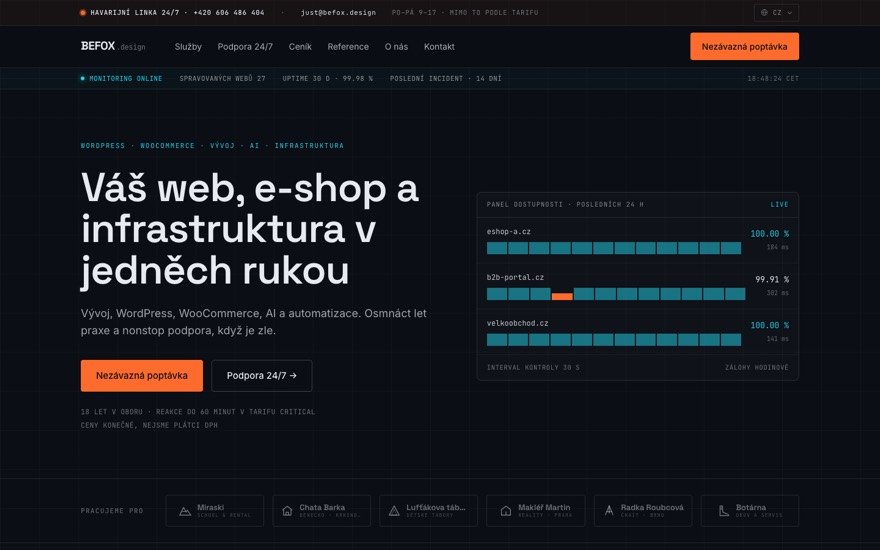This screenshot has width=880, height=550.
Task: Click the WOOCOMMERCE tag above headline
Action: 167,145
